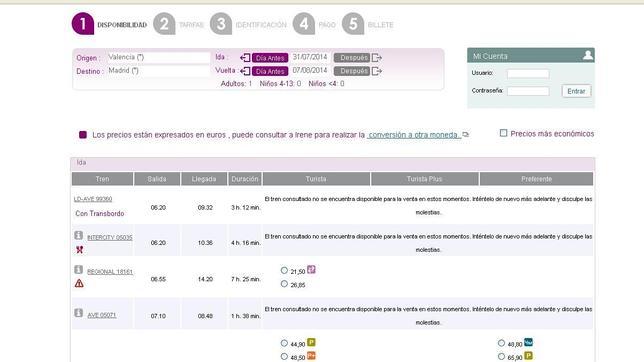Click the P fare badge next to 44,90
Image resolution: width=644 pixels, height=362 pixels.
pos(311,342)
